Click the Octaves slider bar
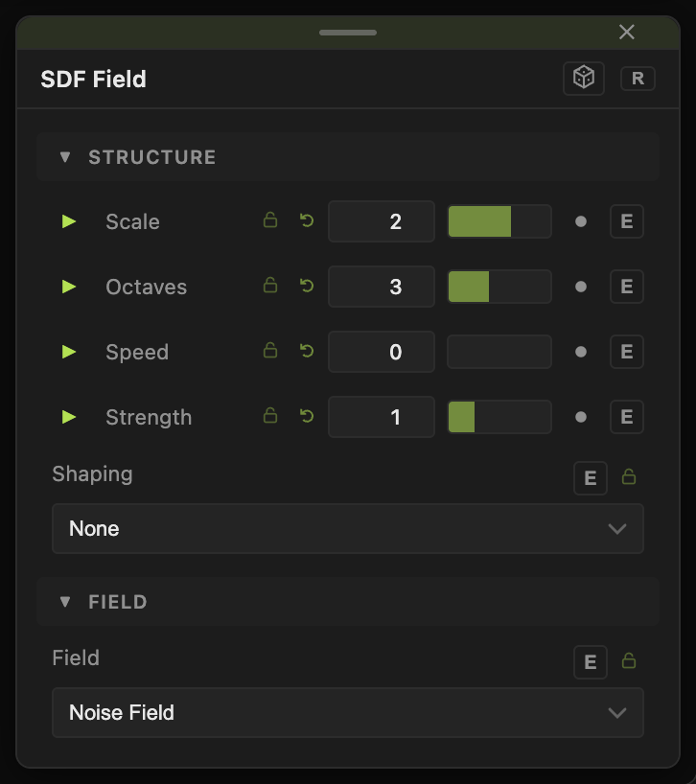 pos(499,287)
